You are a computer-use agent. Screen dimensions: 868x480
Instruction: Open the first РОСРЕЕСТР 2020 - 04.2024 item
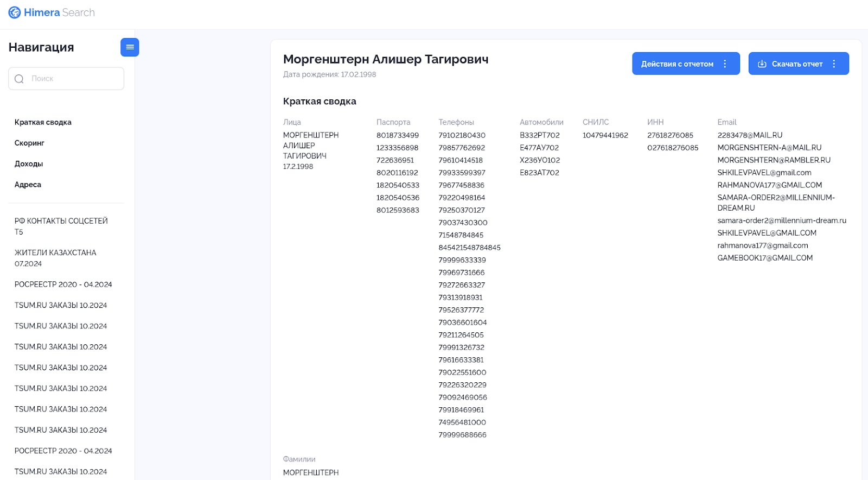click(x=63, y=285)
